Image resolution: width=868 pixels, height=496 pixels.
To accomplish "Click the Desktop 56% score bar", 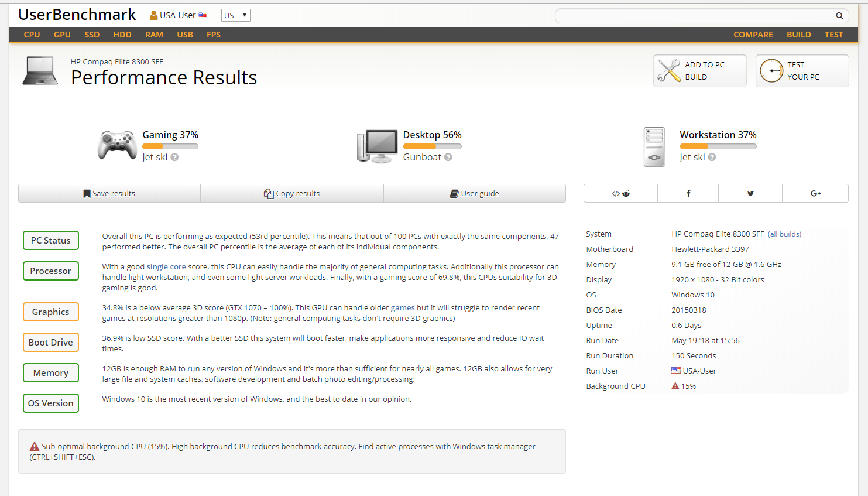I will (432, 146).
